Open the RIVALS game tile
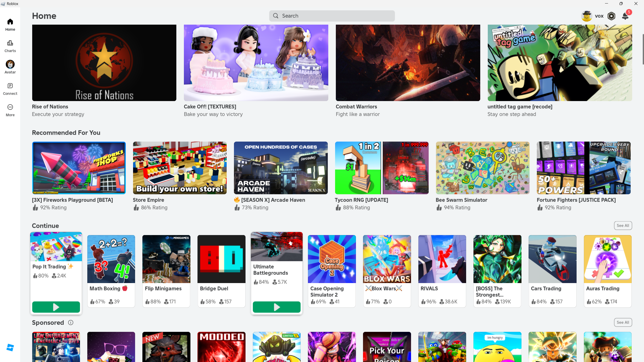 pos(442,259)
